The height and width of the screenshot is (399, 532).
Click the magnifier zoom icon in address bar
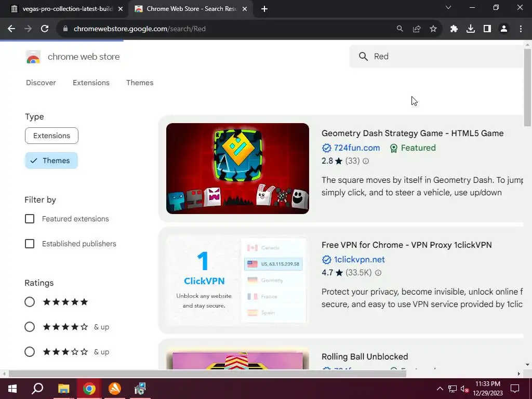pyautogui.click(x=400, y=29)
